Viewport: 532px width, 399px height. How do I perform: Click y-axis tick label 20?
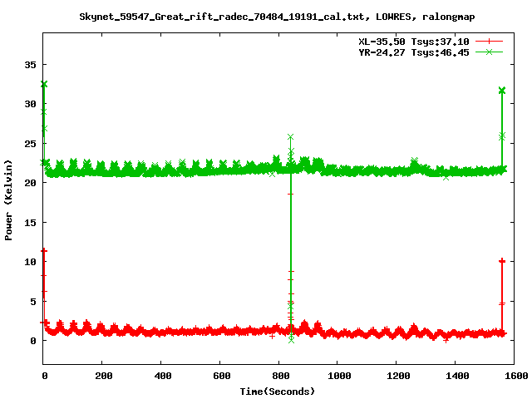30,183
